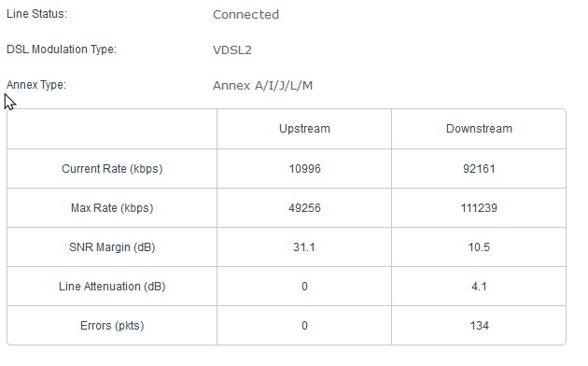Image resolution: width=588 pixels, height=366 pixels.
Task: Click the Downstream column header
Action: point(479,129)
